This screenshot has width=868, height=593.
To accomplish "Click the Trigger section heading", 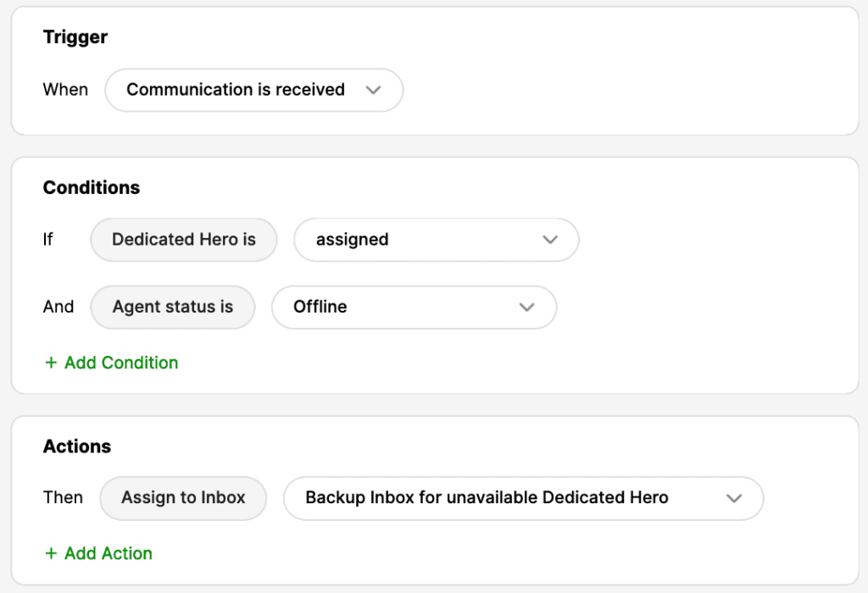I will coord(75,37).
